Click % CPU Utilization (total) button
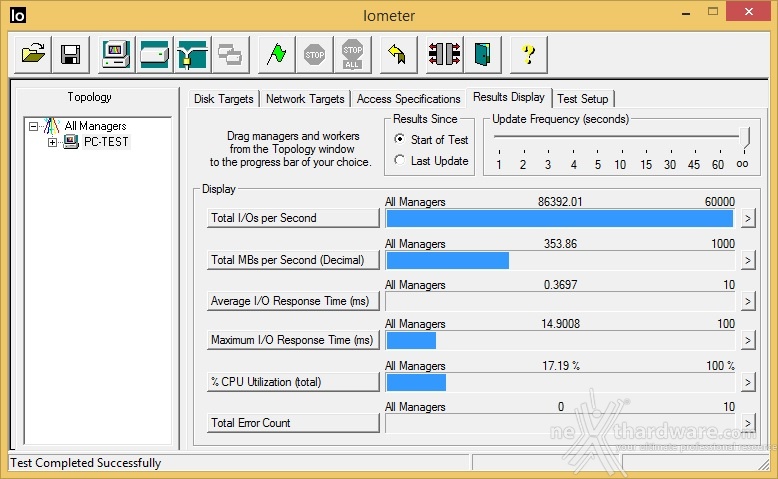This screenshot has height=479, width=778. coord(293,382)
